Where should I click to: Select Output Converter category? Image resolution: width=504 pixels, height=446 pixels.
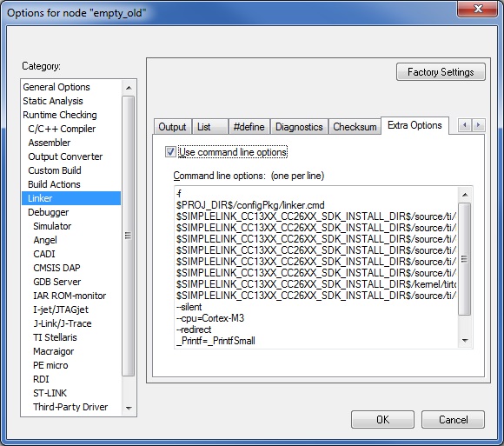[65, 156]
